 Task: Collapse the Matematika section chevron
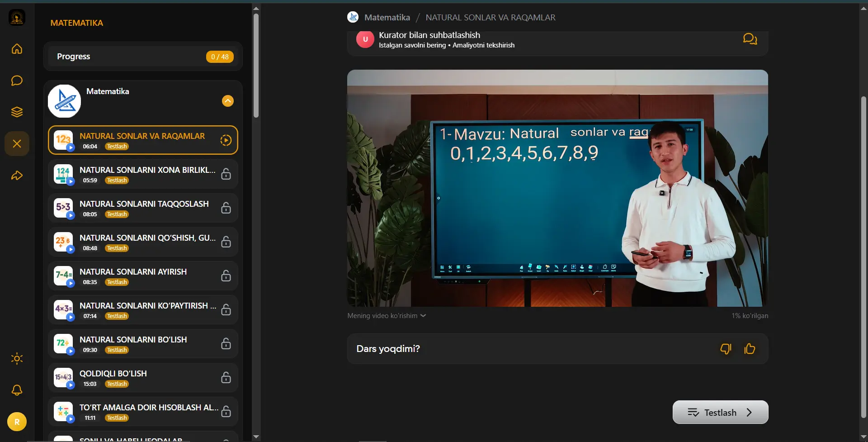coord(228,101)
